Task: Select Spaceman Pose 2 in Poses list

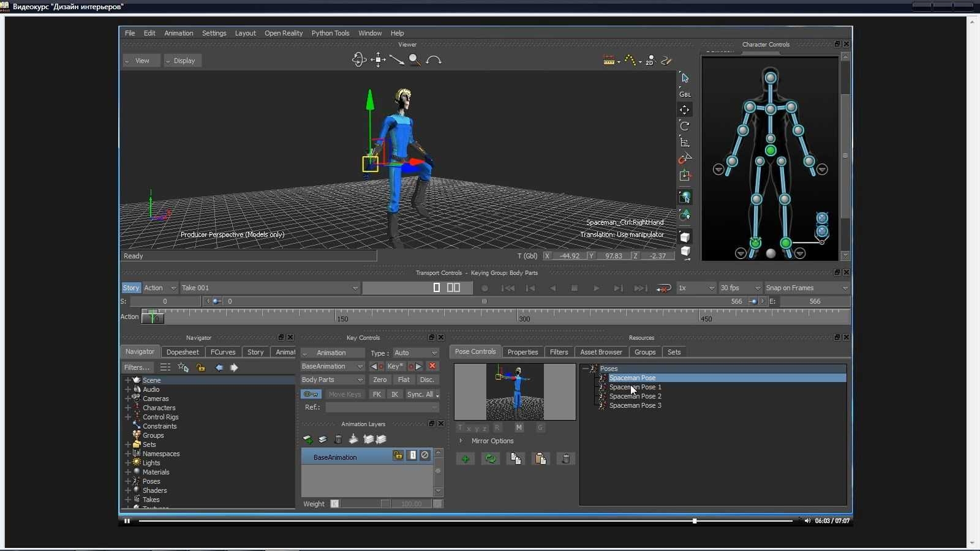Action: point(635,396)
